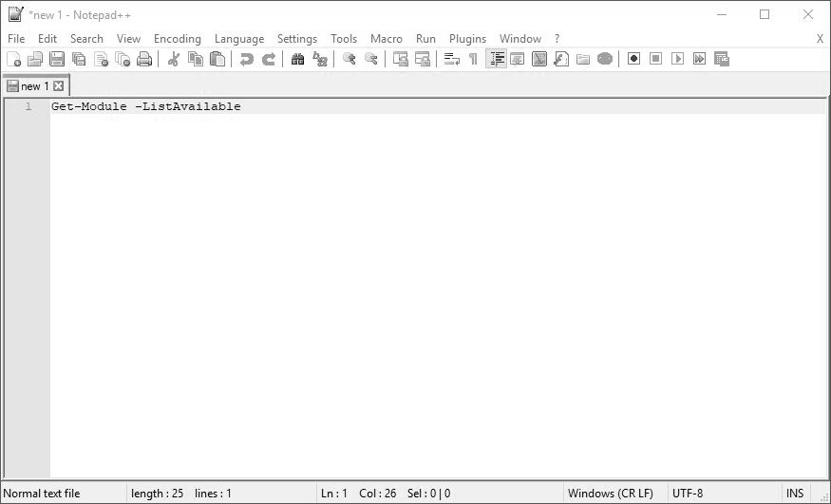831x504 pixels.
Task: Click the Paste clipboard icon
Action: (217, 59)
